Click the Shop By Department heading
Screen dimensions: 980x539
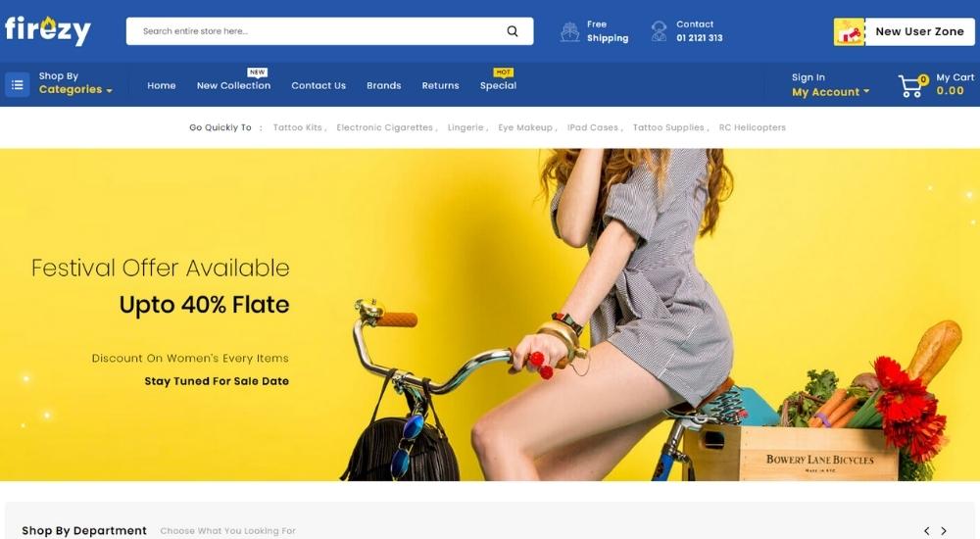click(84, 531)
